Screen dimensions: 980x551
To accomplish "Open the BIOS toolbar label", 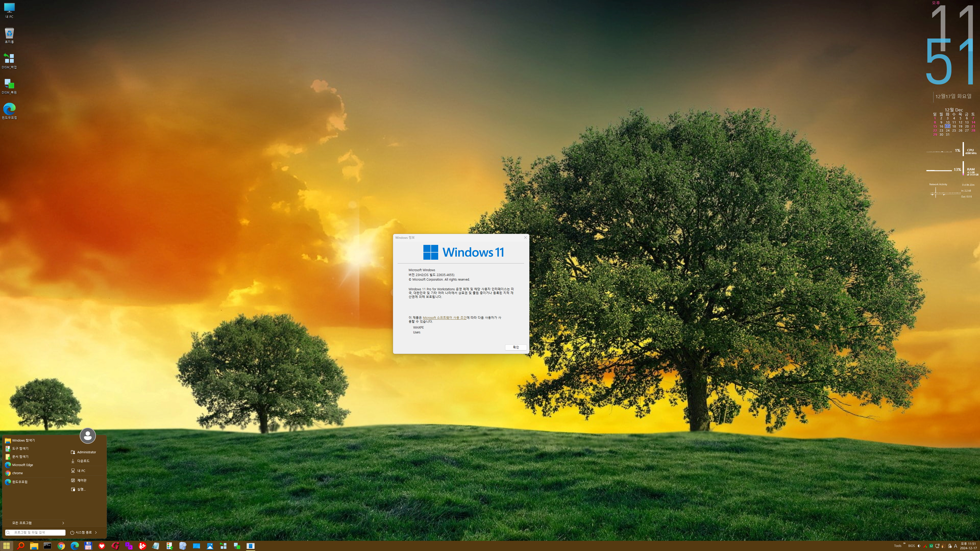I will click(912, 546).
